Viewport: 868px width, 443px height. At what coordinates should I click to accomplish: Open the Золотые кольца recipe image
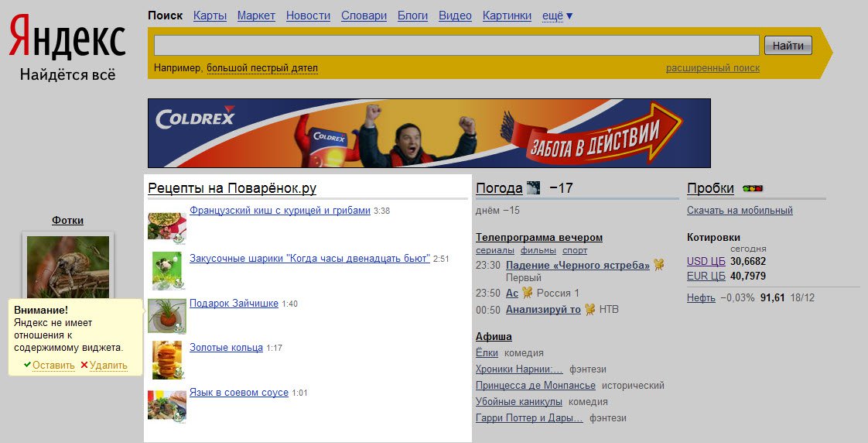click(x=167, y=359)
